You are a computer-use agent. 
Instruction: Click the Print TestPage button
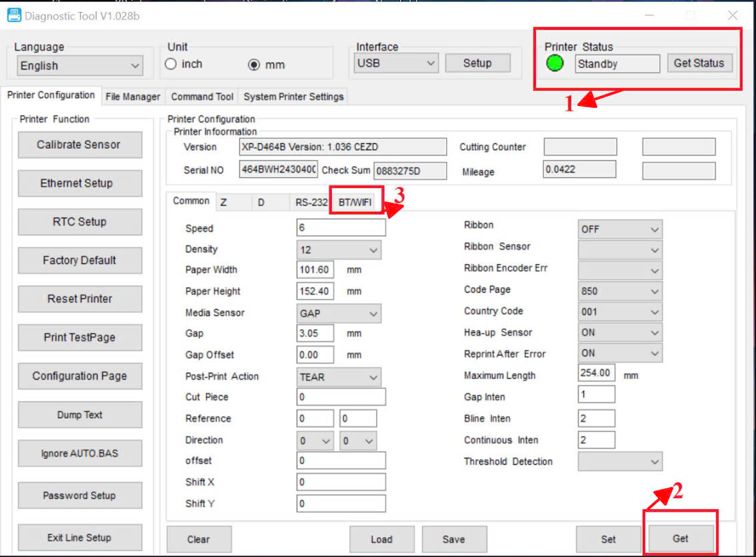[79, 338]
